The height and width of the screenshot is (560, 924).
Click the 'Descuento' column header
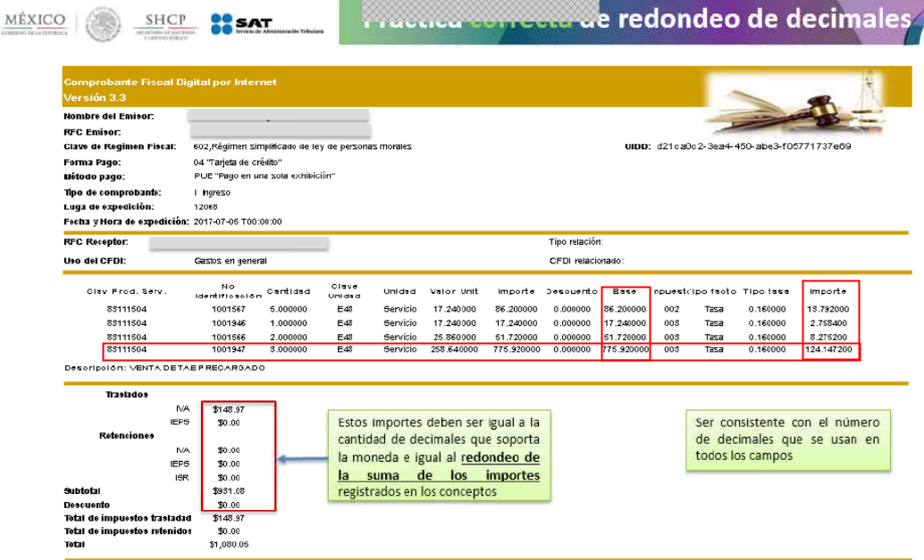tap(572, 291)
